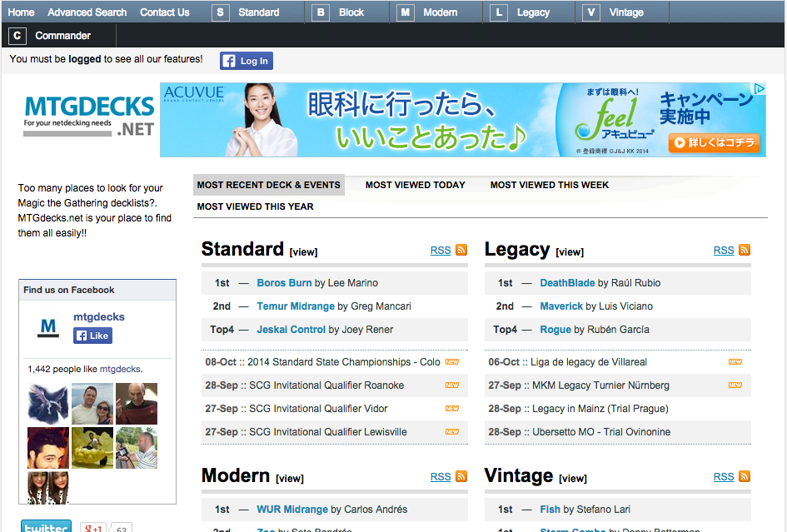Click the mtgdecks Facebook page logo

pos(47,328)
